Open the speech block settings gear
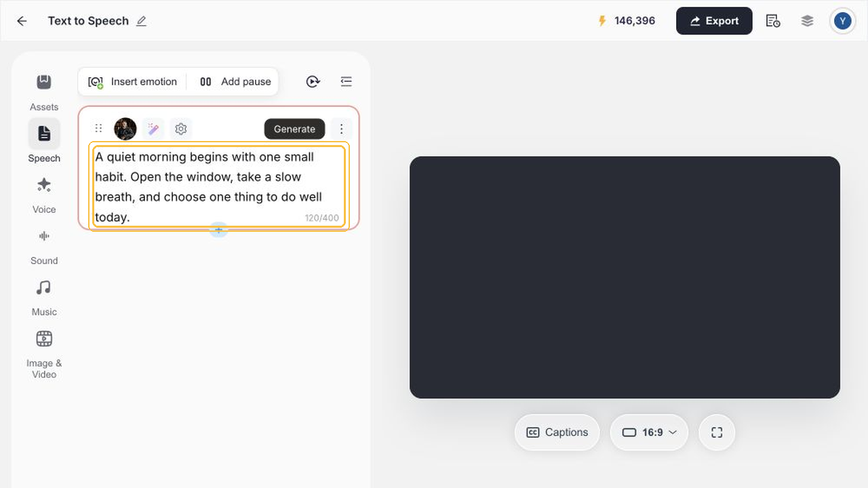The width and height of the screenshot is (868, 488). point(180,129)
